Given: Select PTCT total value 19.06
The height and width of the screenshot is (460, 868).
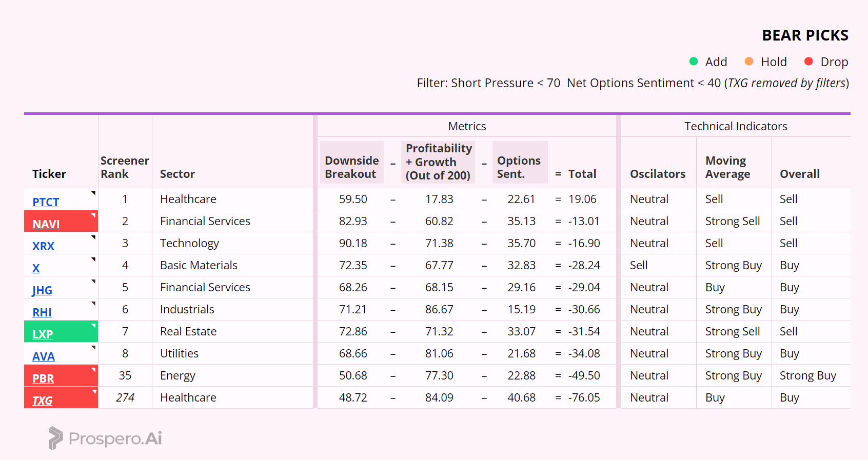Looking at the screenshot, I should 582,199.
